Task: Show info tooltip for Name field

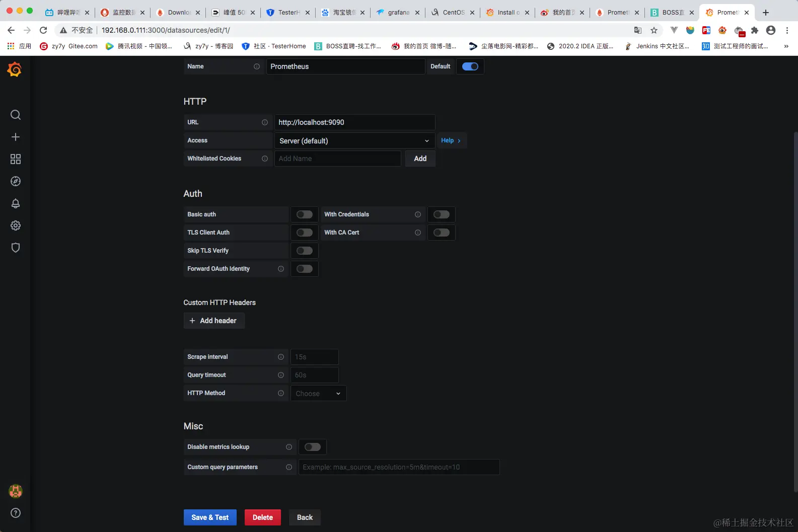Action: pos(257,66)
